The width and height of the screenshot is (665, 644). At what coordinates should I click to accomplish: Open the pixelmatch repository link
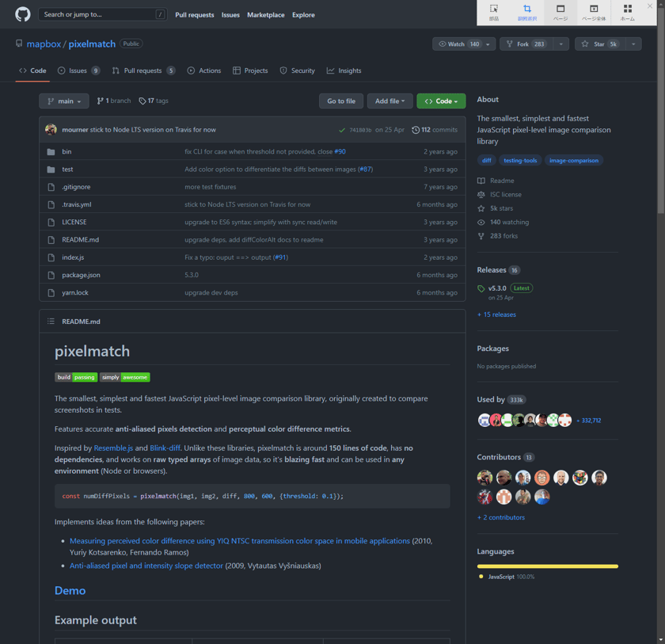pos(92,44)
